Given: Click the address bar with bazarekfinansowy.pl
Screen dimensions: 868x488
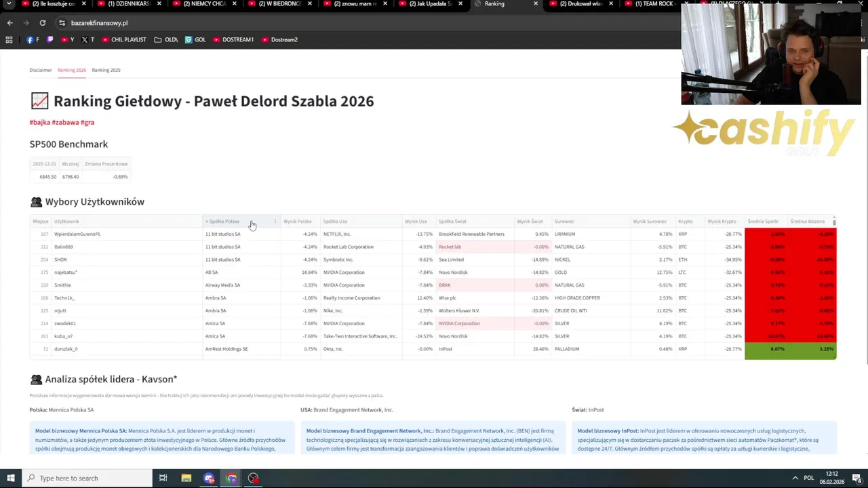Looking at the screenshot, I should pos(366,23).
